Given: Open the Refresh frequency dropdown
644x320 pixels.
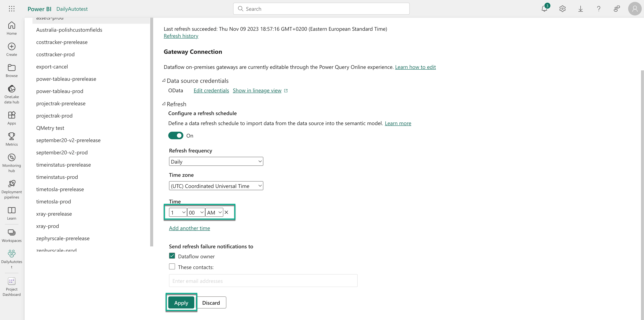Looking at the screenshot, I should coord(216,162).
